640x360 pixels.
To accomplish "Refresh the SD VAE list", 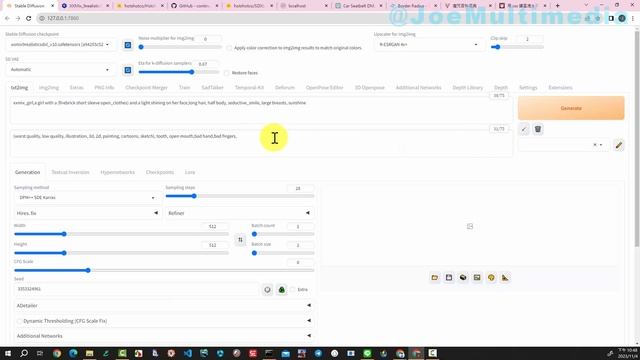I will (x=128, y=70).
